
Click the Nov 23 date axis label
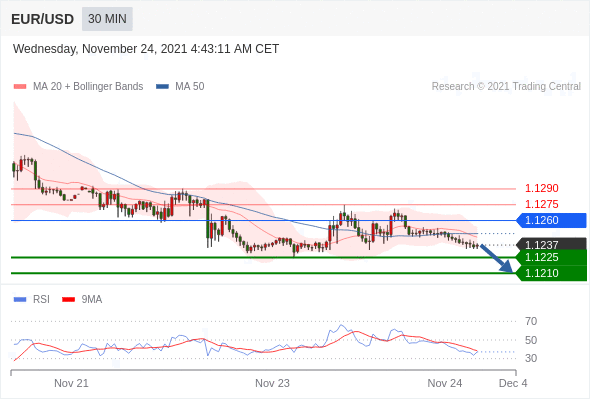click(x=272, y=383)
